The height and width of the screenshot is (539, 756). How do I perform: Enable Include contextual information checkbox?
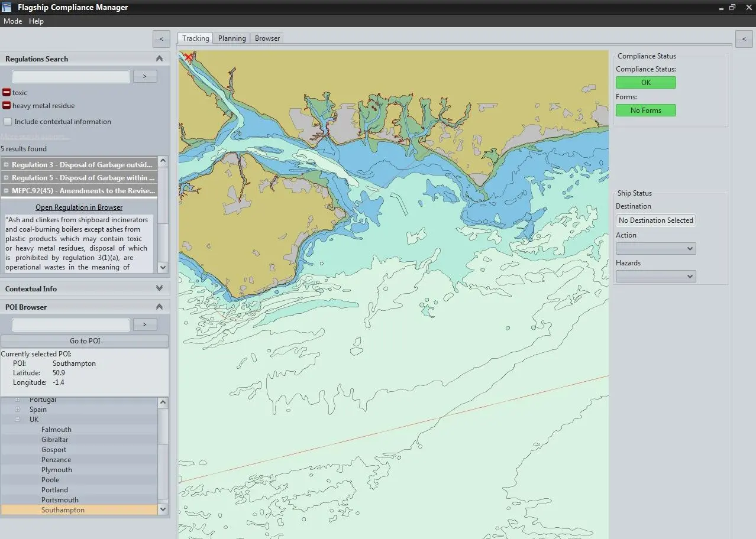[8, 122]
